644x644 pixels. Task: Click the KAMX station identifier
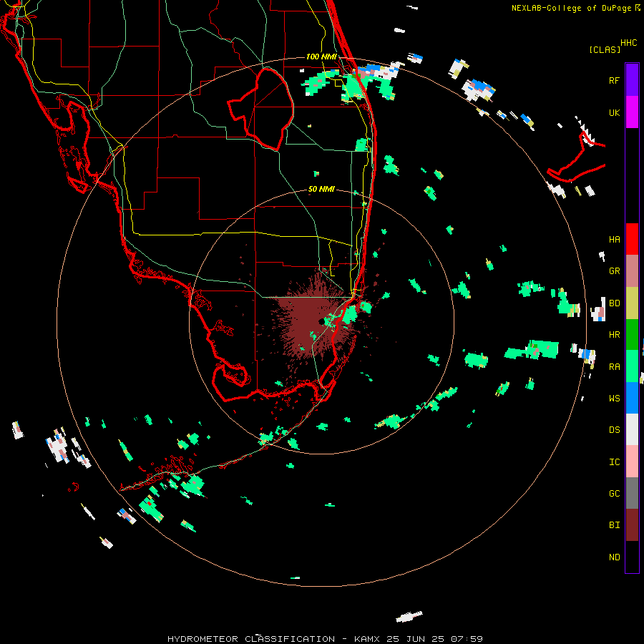pos(367,639)
